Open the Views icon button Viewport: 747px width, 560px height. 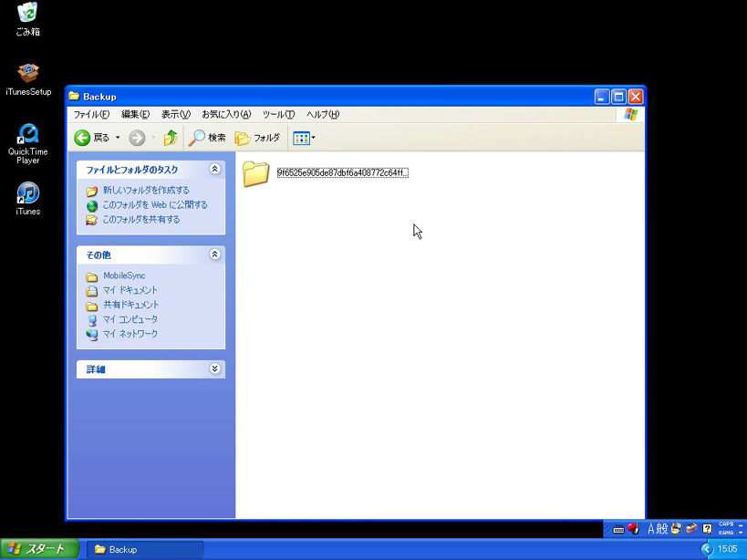click(302, 139)
